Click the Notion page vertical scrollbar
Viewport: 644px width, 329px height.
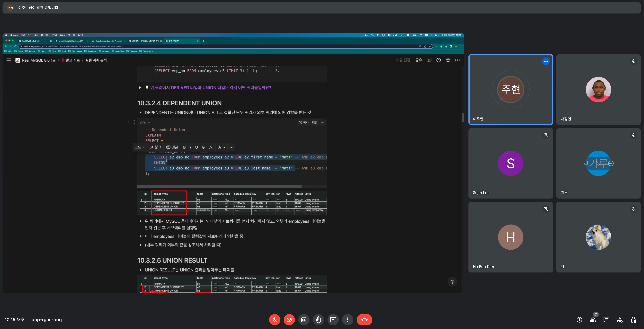coord(463,117)
